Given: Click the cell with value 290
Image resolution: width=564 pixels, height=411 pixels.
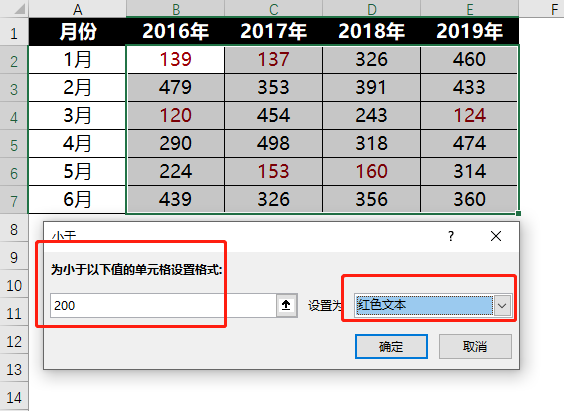Looking at the screenshot, I should [176, 144].
